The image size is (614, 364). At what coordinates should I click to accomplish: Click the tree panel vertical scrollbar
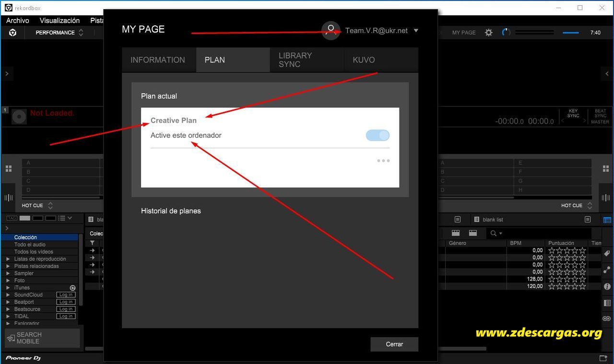click(81, 270)
